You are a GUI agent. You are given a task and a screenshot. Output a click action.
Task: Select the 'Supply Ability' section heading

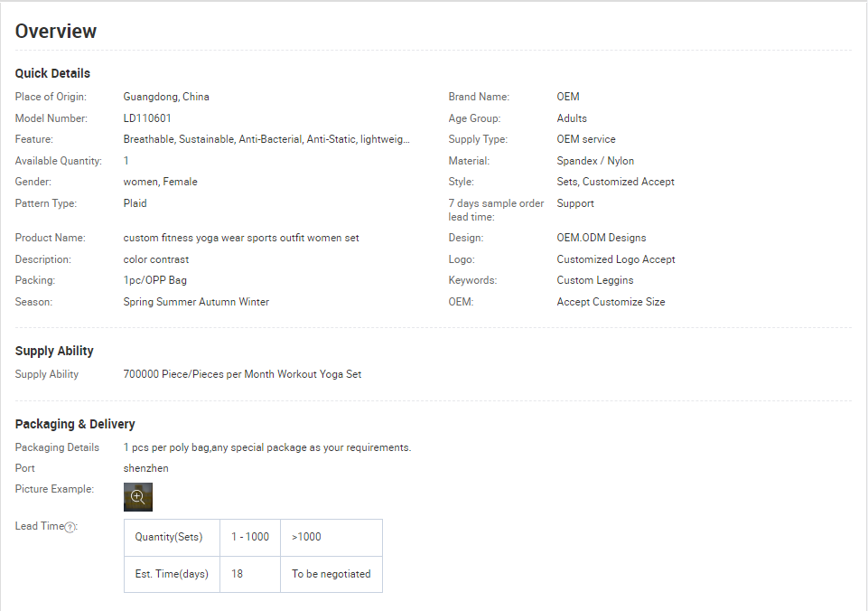[54, 351]
